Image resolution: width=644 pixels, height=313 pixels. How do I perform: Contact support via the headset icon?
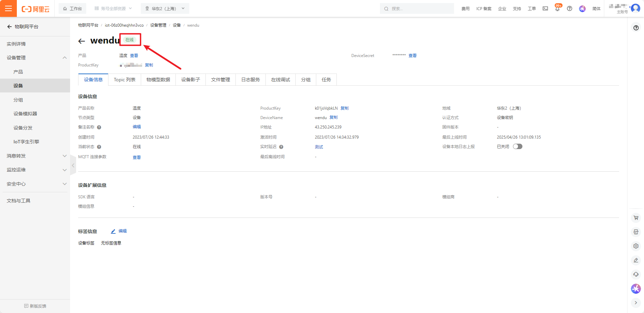click(x=636, y=274)
